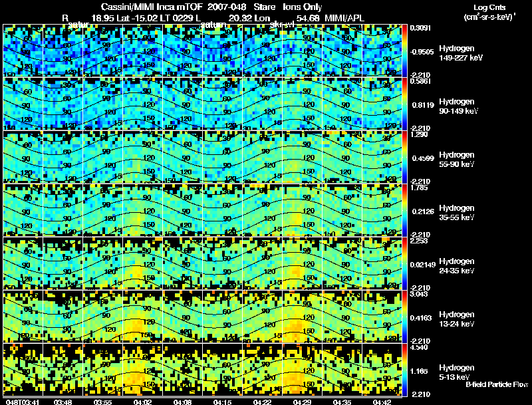Click color bar beside Hydrogen 13-24 keV
The width and height of the screenshot is (532, 405).
point(404,317)
